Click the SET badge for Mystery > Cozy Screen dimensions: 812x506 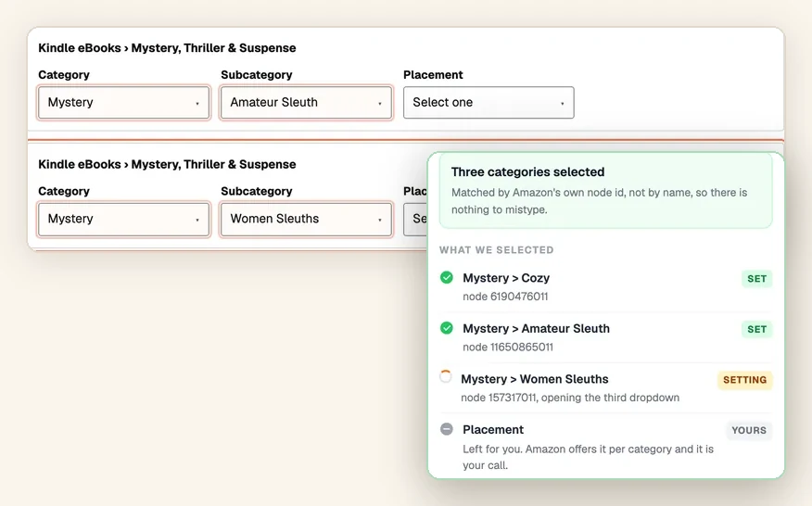(756, 279)
